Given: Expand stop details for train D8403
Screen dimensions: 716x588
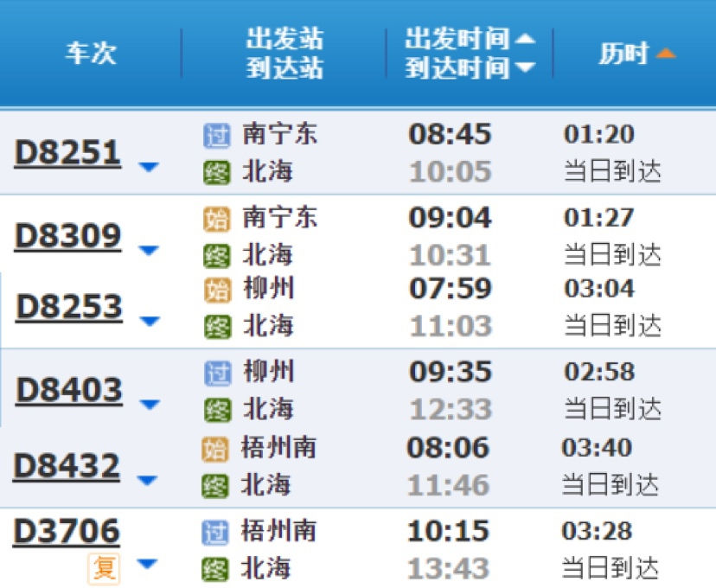Looking at the screenshot, I should (149, 405).
